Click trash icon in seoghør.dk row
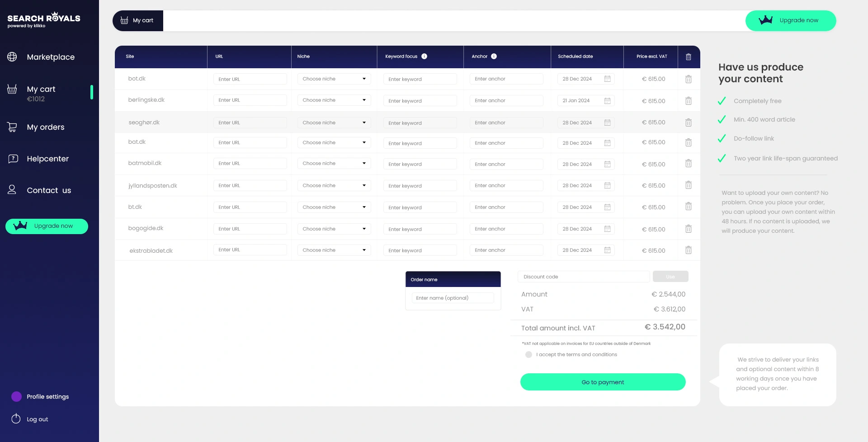Viewport: 868px width, 442px height. 688,122
